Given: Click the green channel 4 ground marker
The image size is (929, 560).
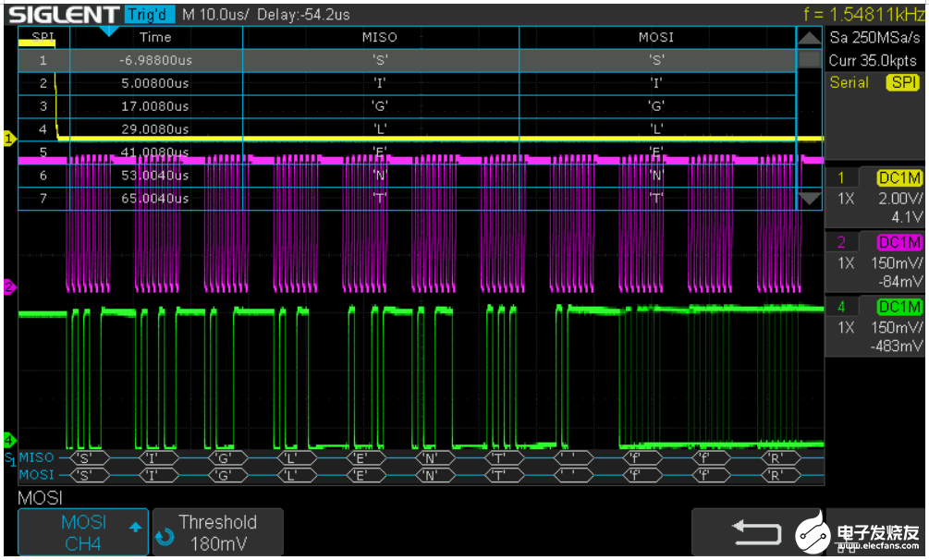Looking at the screenshot, I should click(x=9, y=440).
